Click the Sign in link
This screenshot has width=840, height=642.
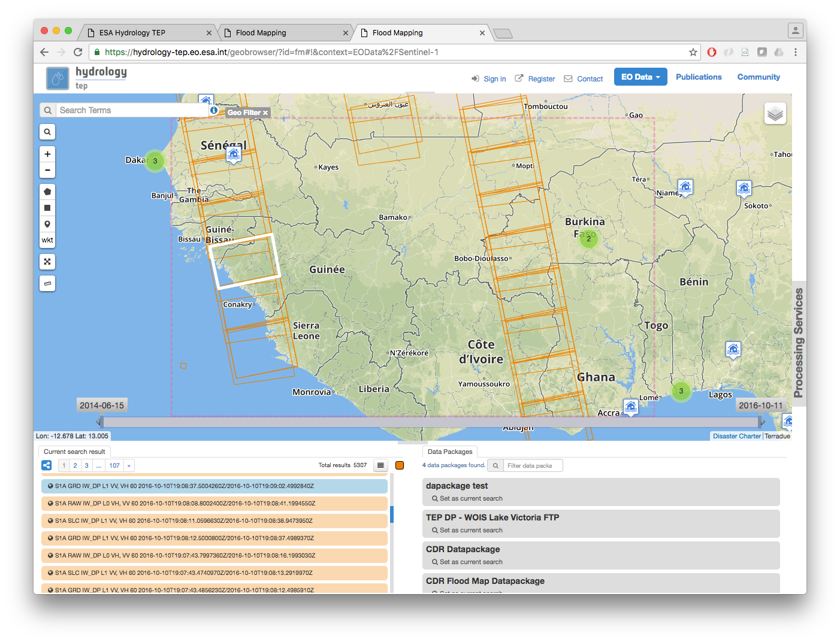tap(489, 78)
